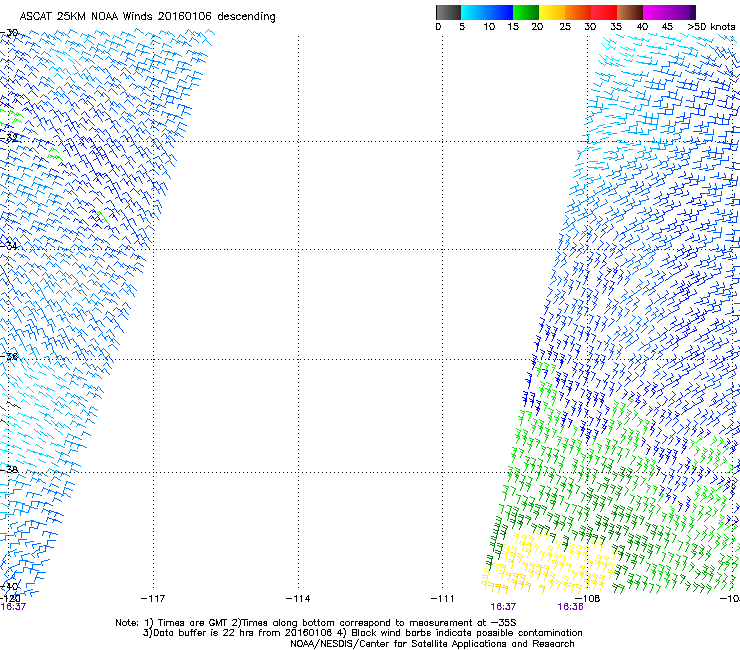
Task: Click the -38 latitude axis label
Action: 9,469
